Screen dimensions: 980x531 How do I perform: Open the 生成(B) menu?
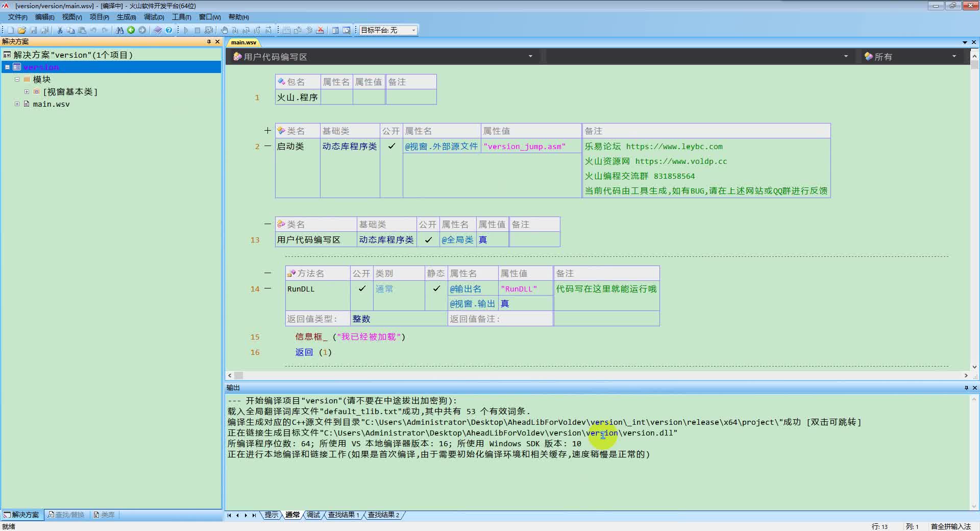click(x=126, y=17)
